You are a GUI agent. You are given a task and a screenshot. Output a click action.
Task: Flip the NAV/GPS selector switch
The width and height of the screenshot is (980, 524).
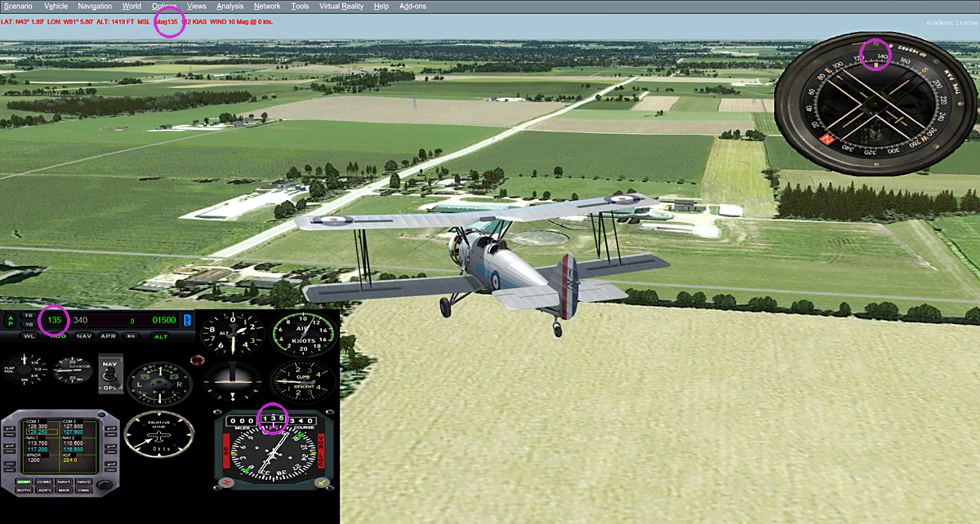tap(109, 371)
